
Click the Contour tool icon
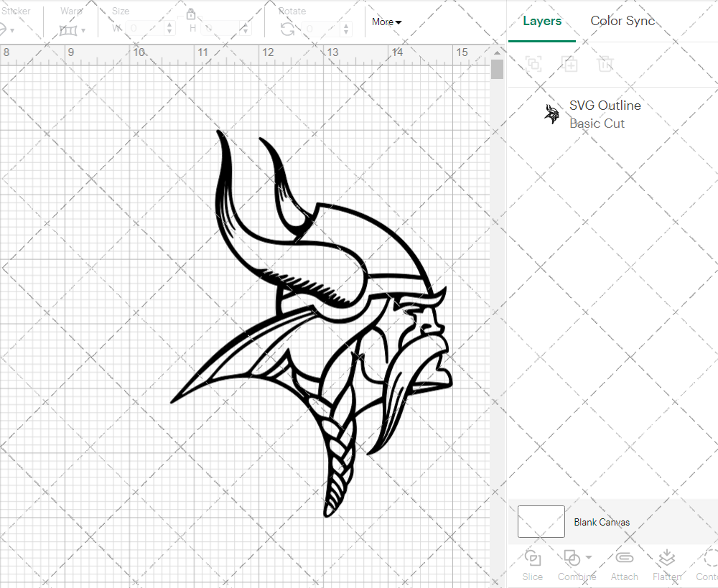point(709,559)
